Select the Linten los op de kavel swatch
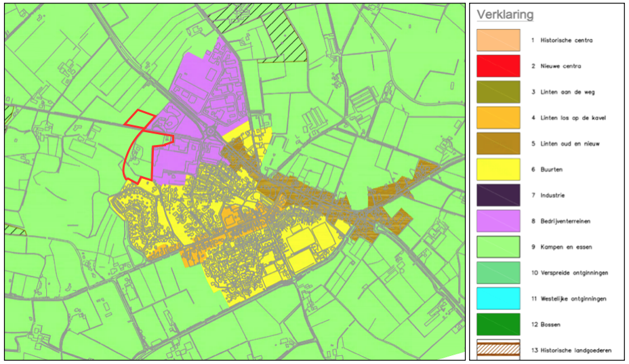Viewport: 629px width, 364px height. point(498,117)
